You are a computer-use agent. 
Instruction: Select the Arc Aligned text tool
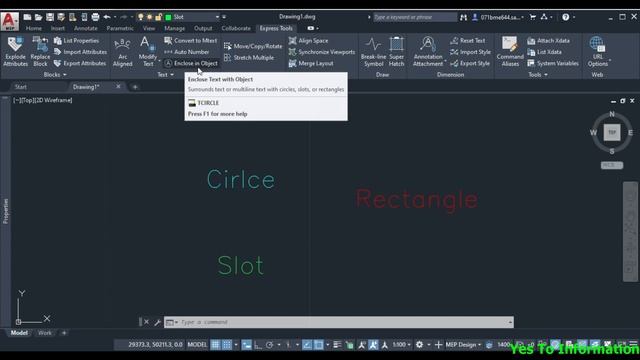pyautogui.click(x=122, y=51)
